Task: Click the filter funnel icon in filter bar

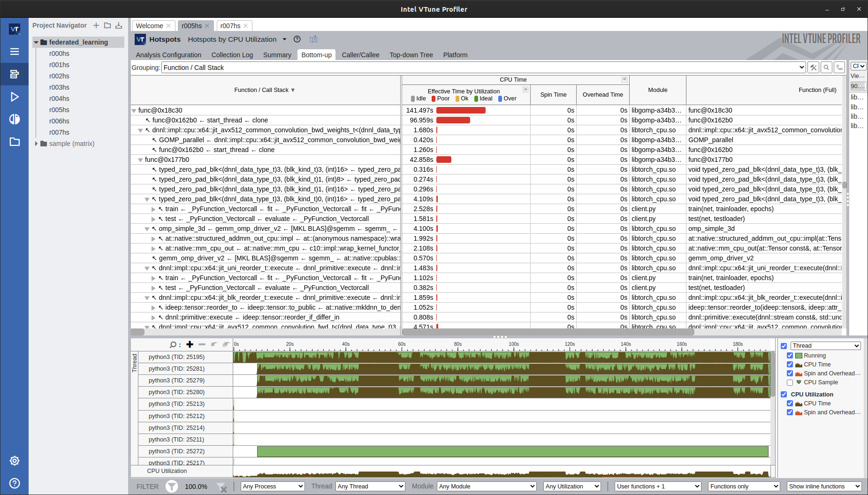Action: pos(172,487)
